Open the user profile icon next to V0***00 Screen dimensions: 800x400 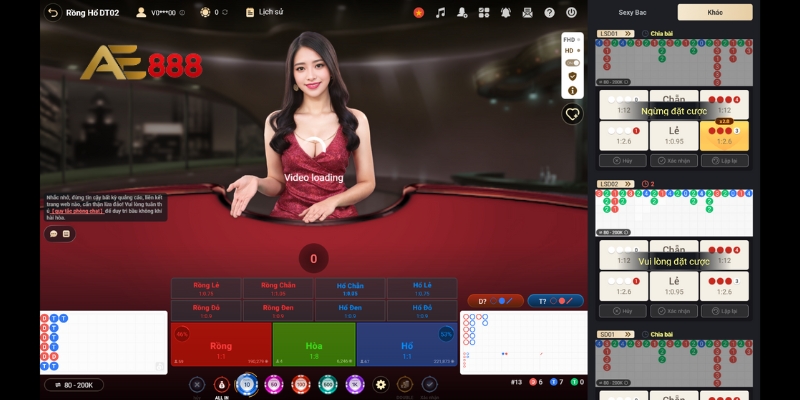click(x=141, y=12)
